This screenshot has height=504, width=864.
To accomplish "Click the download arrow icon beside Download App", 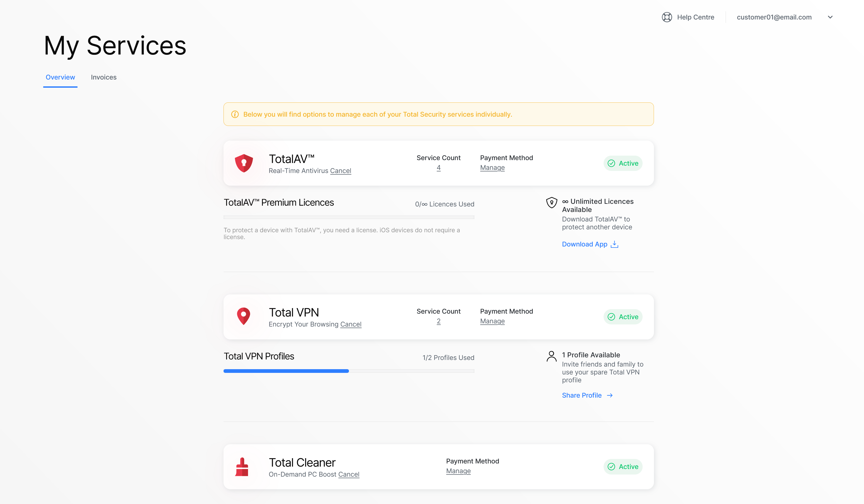I will pos(614,244).
